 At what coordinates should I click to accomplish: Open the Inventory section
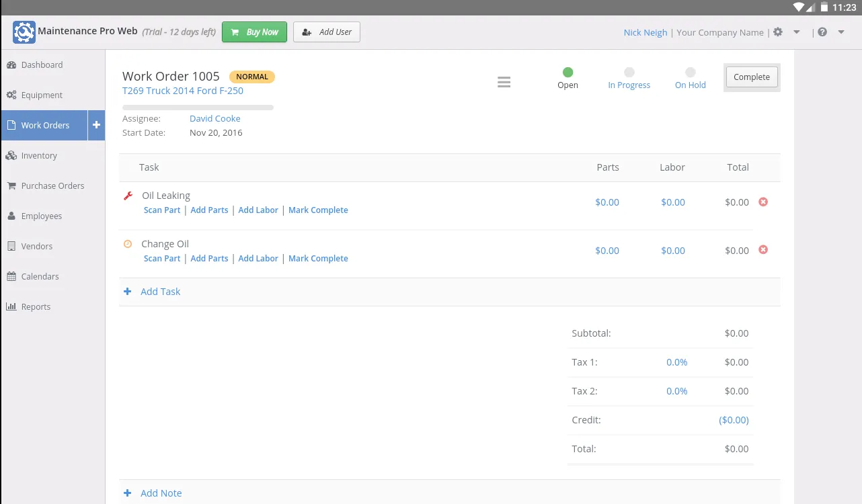[38, 155]
